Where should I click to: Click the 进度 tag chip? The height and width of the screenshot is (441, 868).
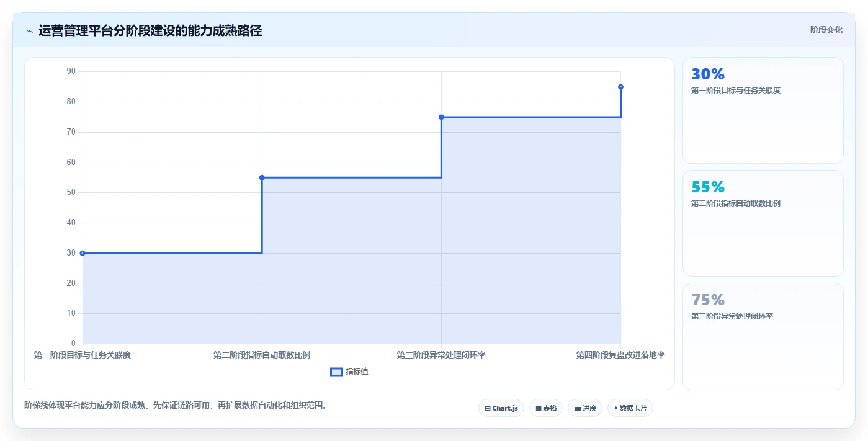[x=585, y=408]
